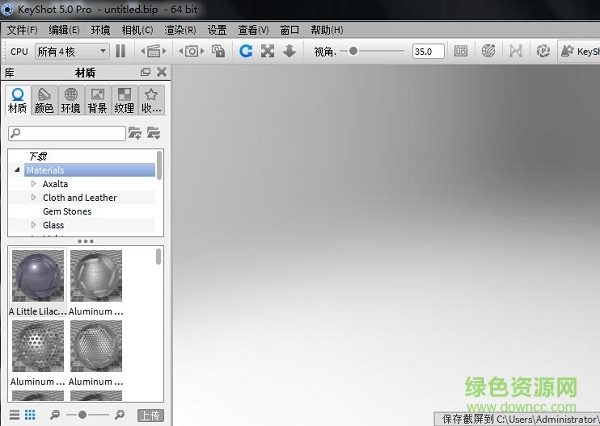Click the three-dot panel splitter handle
Viewport: 600px width, 426px height.
click(85, 241)
